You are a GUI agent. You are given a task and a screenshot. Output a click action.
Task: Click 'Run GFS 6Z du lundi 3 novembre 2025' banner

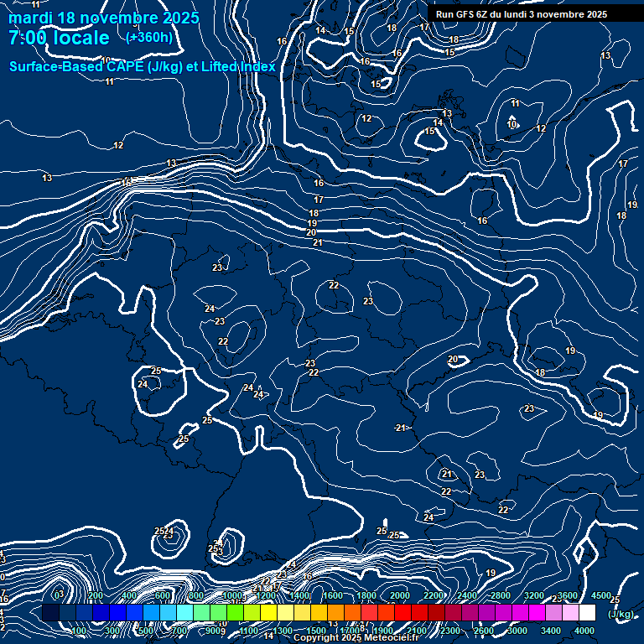(x=522, y=14)
